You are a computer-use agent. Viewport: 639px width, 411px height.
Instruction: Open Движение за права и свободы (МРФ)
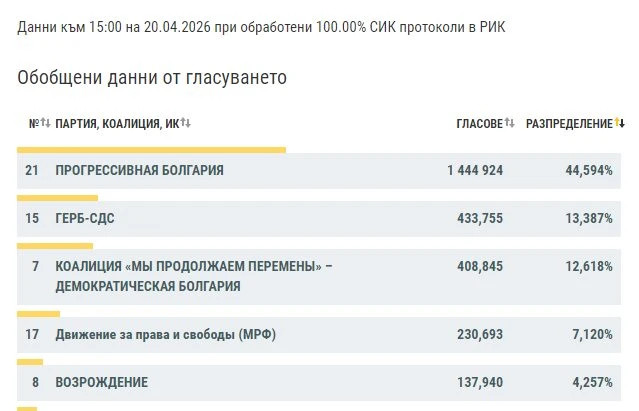[x=165, y=334]
